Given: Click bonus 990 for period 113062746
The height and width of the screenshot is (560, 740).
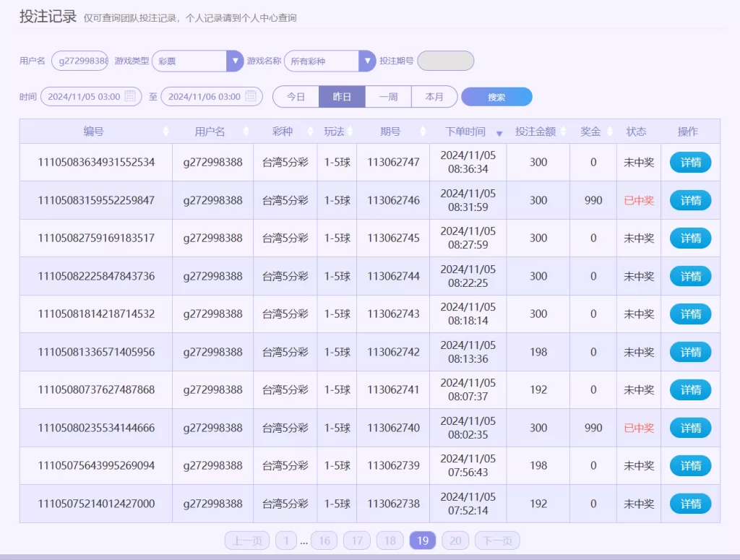Looking at the screenshot, I should [x=593, y=200].
